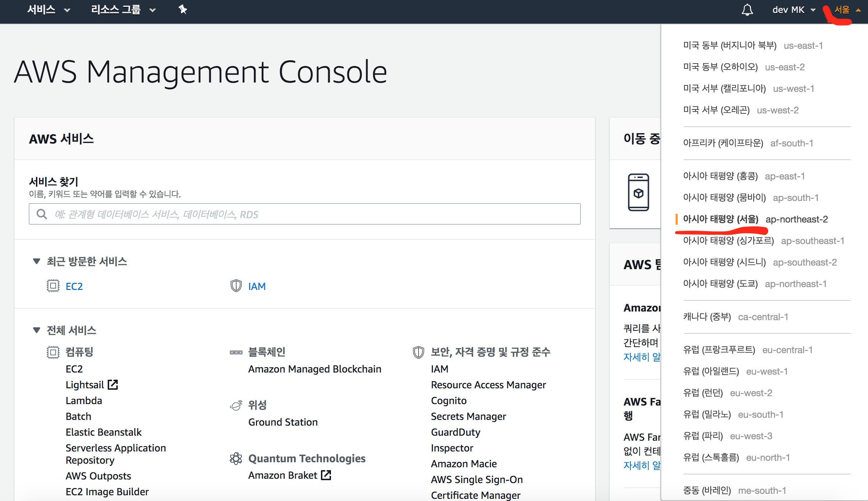Click the IAM shield icon in recent services

[x=236, y=286]
